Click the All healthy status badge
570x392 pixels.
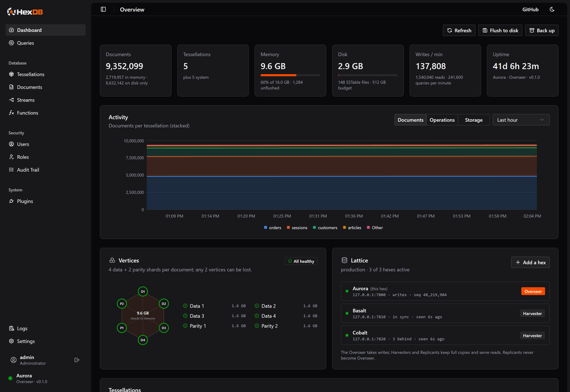pos(301,261)
